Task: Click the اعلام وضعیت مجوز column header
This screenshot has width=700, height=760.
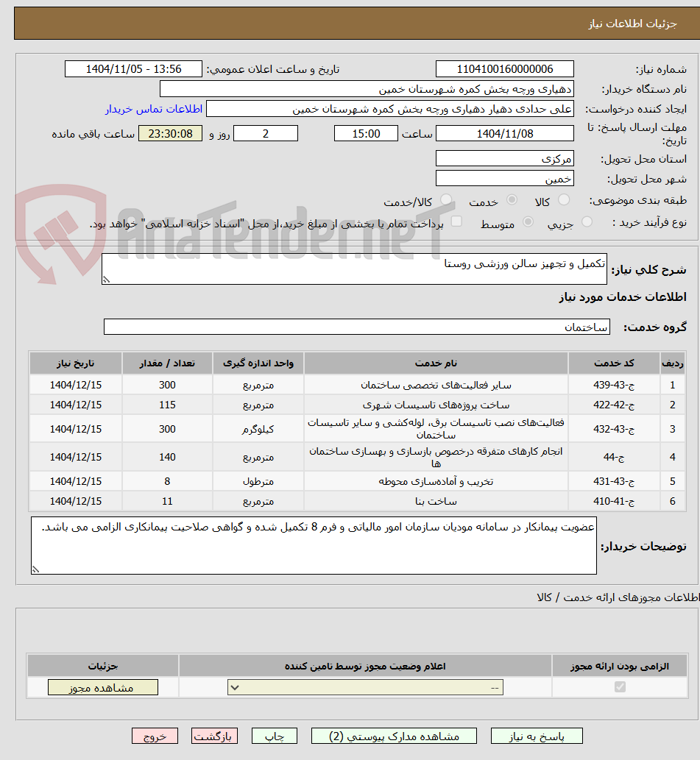Action: [365, 666]
